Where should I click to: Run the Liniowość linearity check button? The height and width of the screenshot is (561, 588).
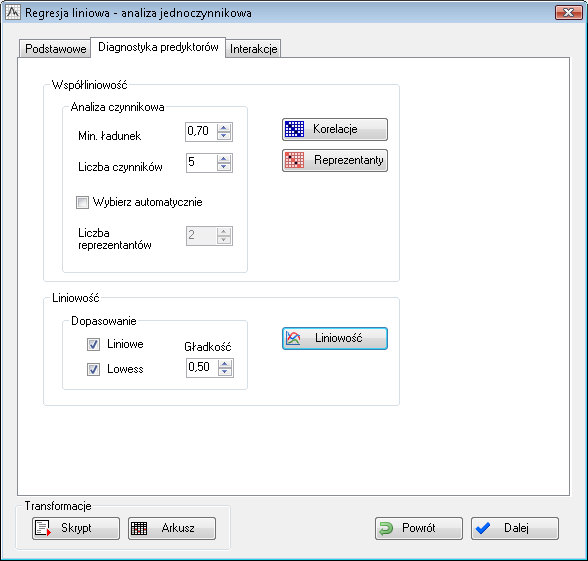click(334, 338)
